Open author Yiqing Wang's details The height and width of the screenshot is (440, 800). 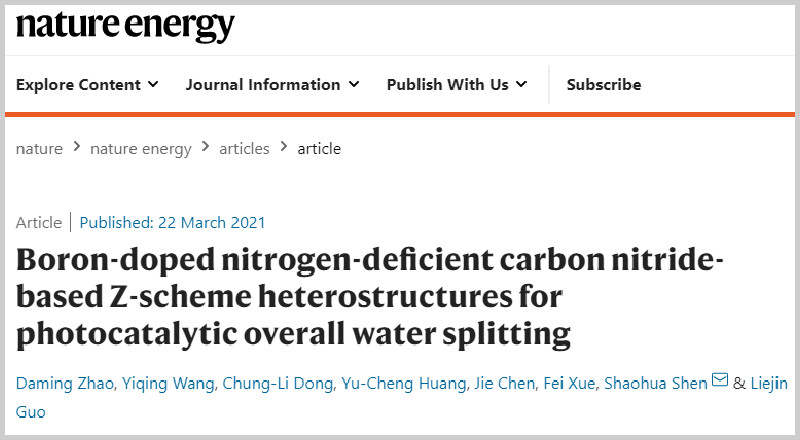click(x=168, y=384)
